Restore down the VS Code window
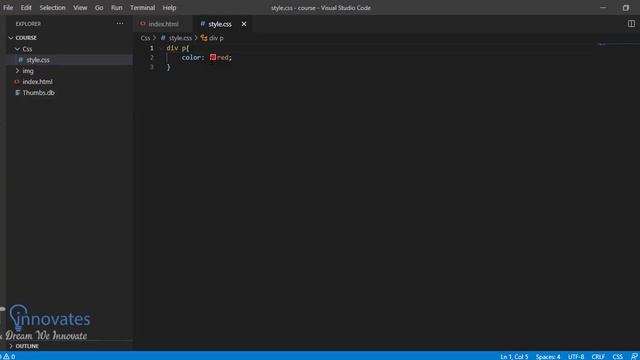640x360 pixels. [625, 8]
